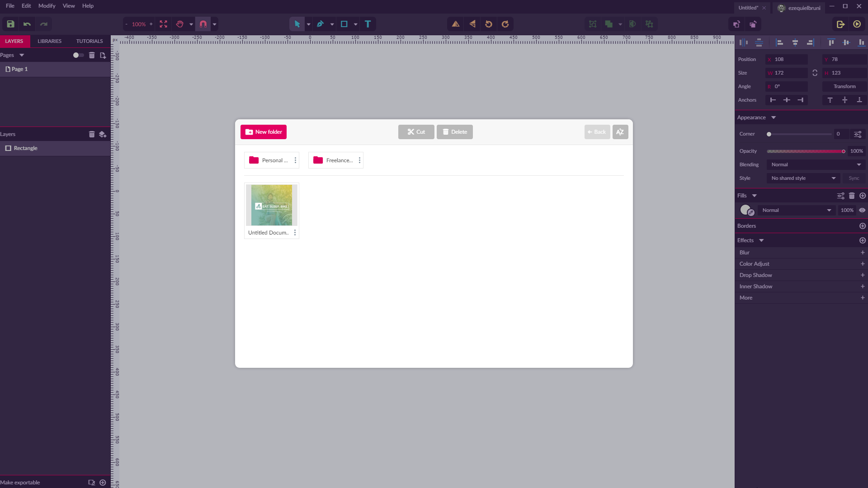Add a new page
This screenshot has width=868, height=488.
pyautogui.click(x=103, y=55)
